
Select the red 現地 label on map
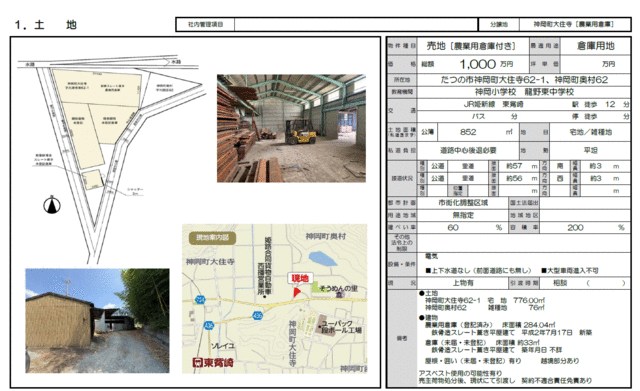300,278
